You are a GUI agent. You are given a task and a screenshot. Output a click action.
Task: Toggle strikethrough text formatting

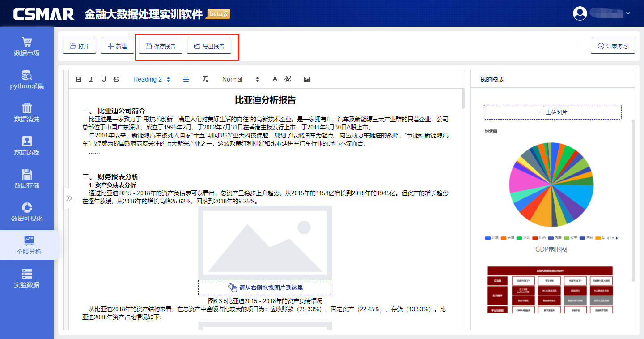116,79
